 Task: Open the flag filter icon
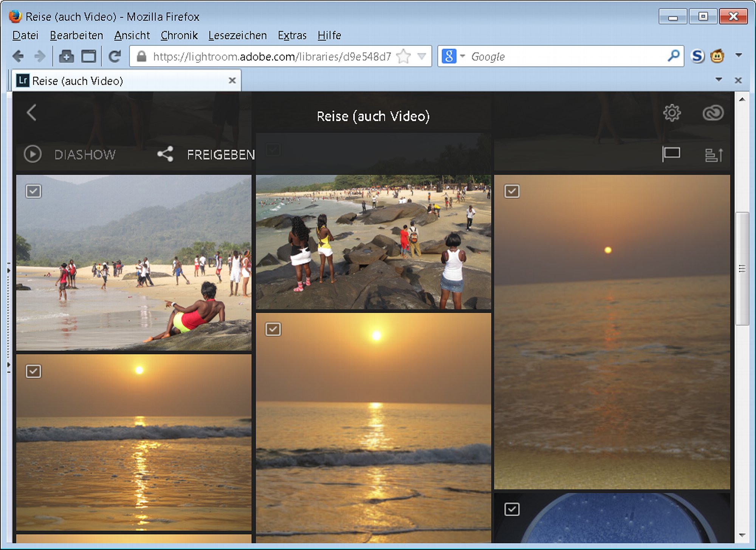(671, 154)
